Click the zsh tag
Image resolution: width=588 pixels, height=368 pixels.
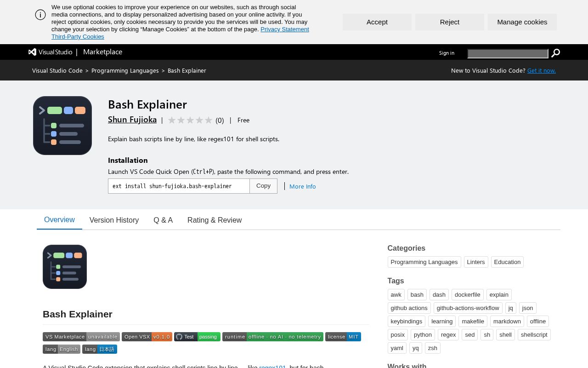click(433, 348)
